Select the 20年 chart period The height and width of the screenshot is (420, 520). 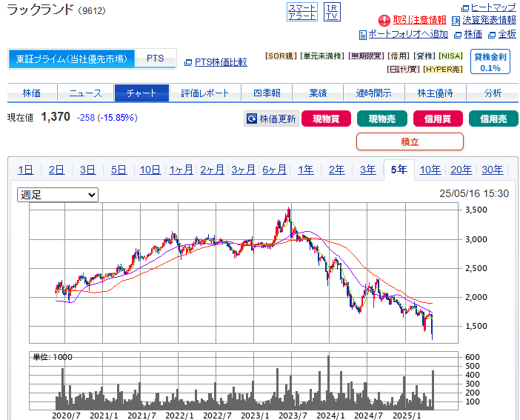461,170
